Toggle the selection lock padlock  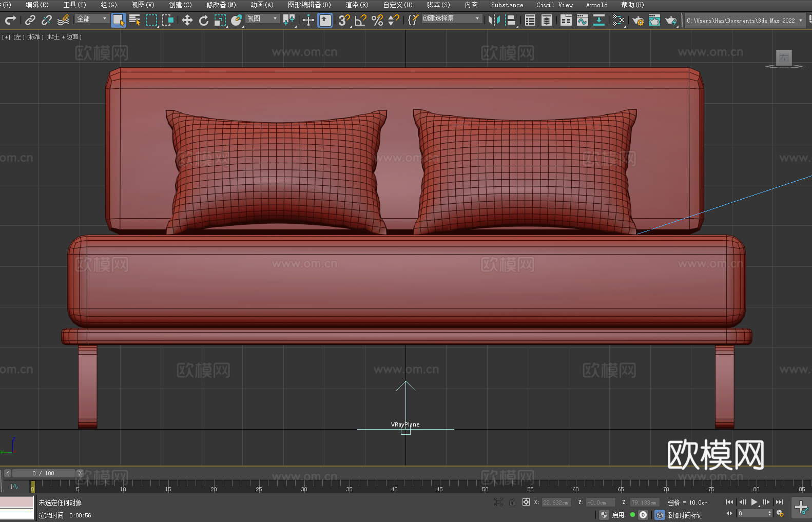coord(512,502)
